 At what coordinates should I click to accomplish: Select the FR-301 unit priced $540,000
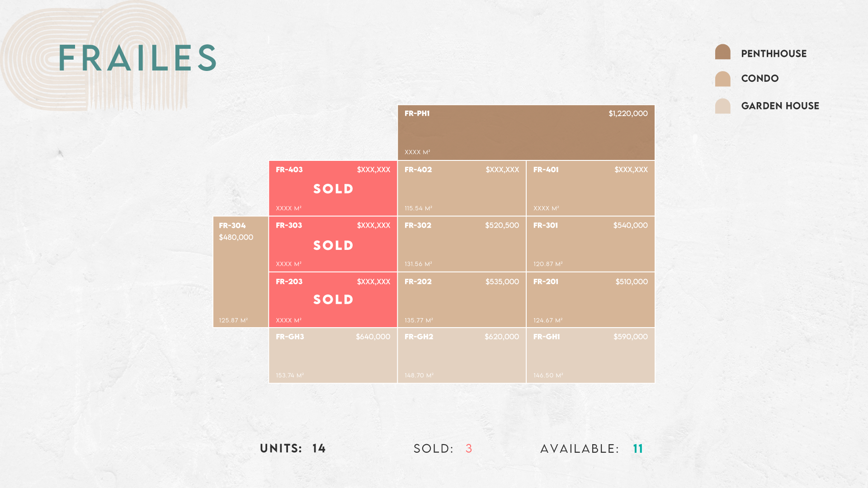click(590, 244)
